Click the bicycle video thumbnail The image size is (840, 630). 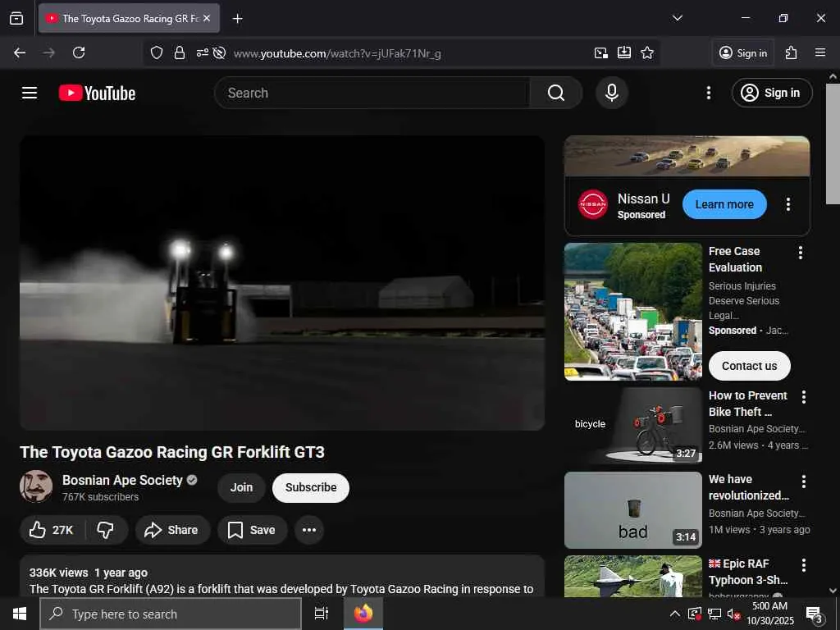(x=632, y=426)
